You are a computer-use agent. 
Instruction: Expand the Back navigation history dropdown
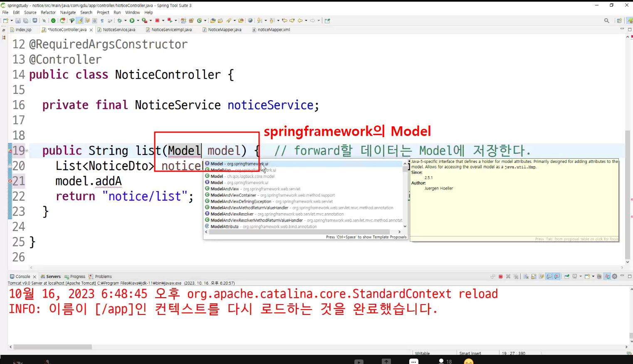point(306,20)
